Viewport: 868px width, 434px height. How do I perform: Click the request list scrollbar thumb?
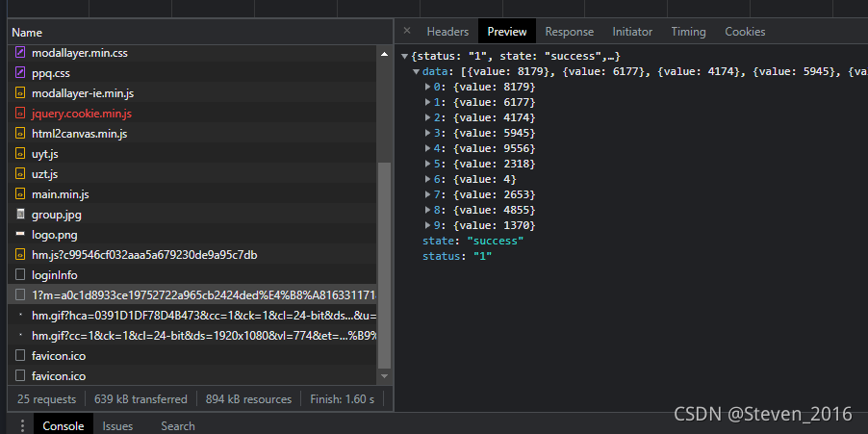(384, 266)
